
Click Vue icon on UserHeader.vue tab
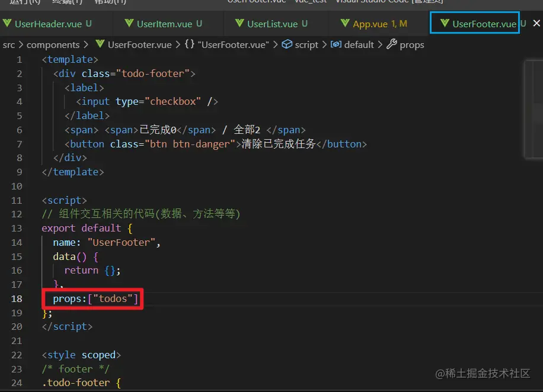[7, 24]
